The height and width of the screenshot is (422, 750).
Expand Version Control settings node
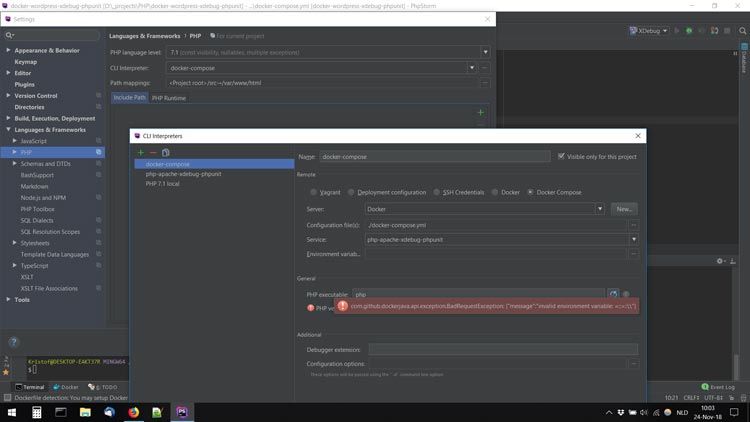(x=8, y=96)
